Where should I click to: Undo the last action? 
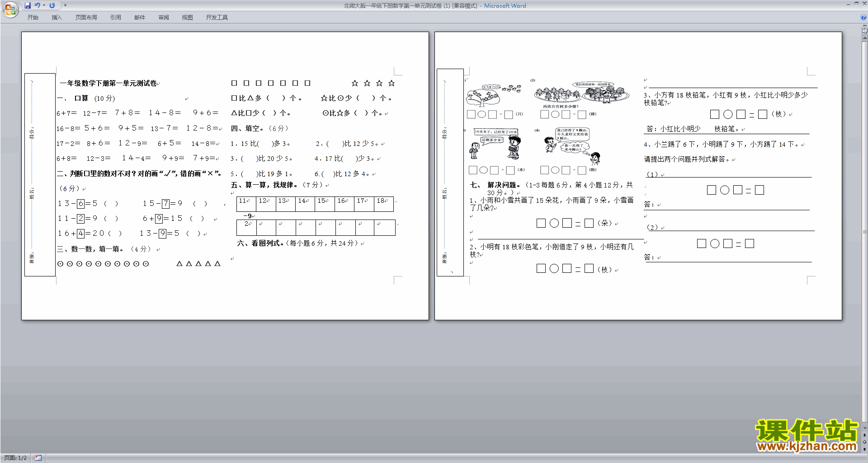coord(37,5)
